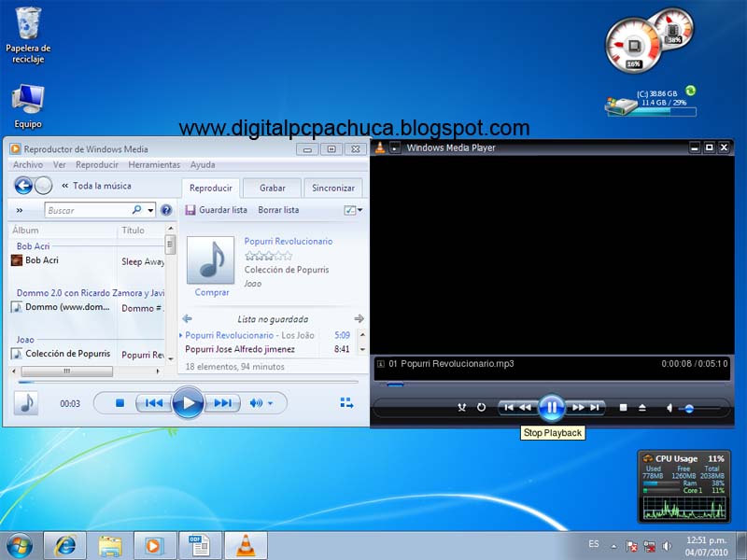
Task: Click the big blue Play button
Action: [x=188, y=403]
